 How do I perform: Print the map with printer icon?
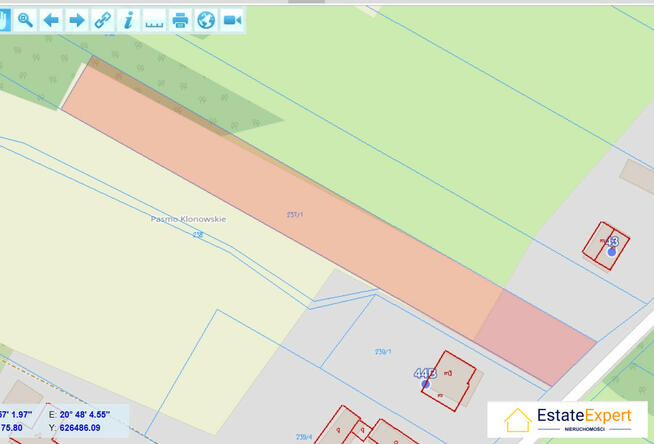tap(180, 20)
